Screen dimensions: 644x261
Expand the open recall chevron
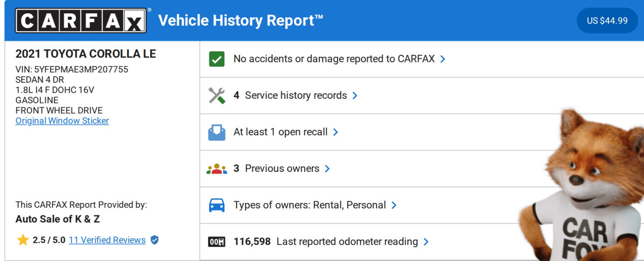coord(335,132)
